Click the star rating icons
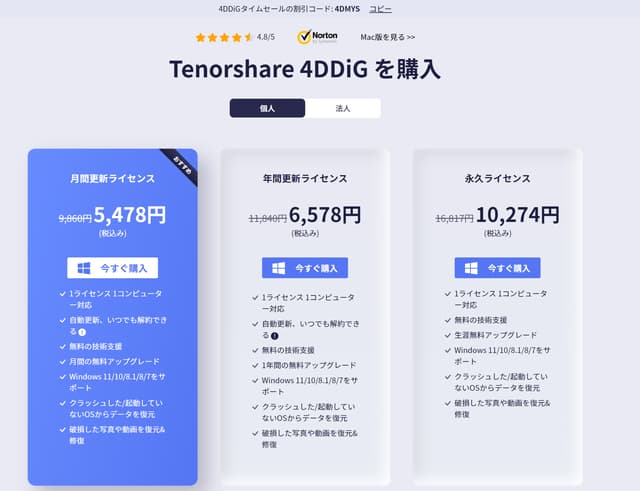The height and width of the screenshot is (491, 640). (x=224, y=38)
